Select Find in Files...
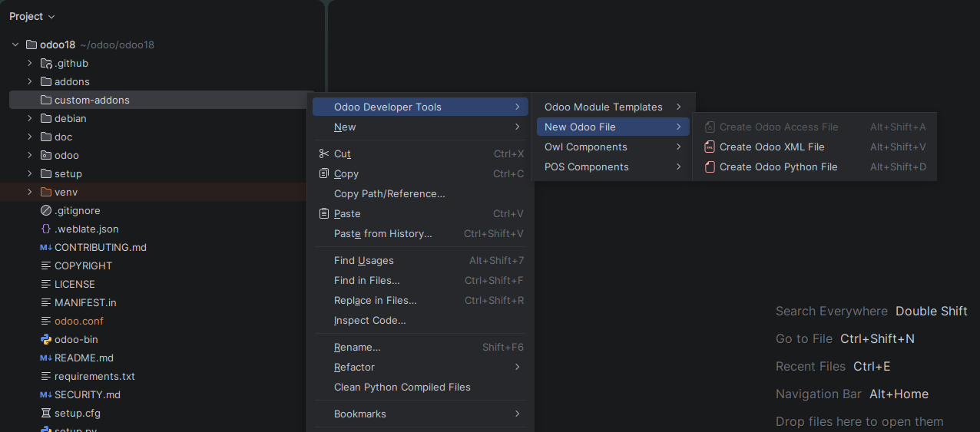The width and height of the screenshot is (980, 432). click(421, 280)
